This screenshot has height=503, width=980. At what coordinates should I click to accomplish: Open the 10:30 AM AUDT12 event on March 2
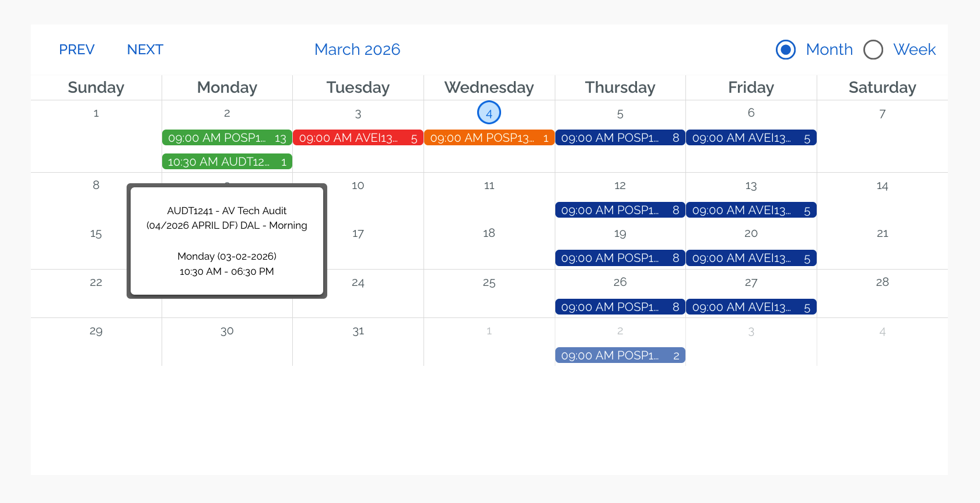point(227,161)
